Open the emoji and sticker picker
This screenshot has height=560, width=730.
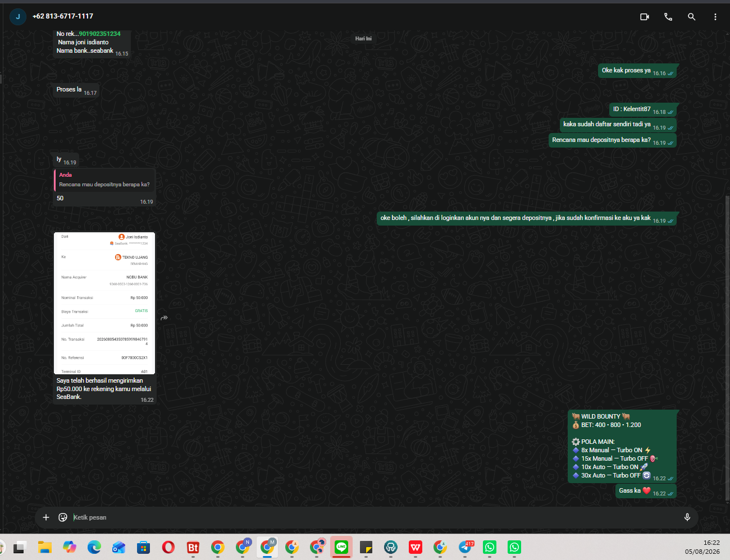(x=63, y=517)
